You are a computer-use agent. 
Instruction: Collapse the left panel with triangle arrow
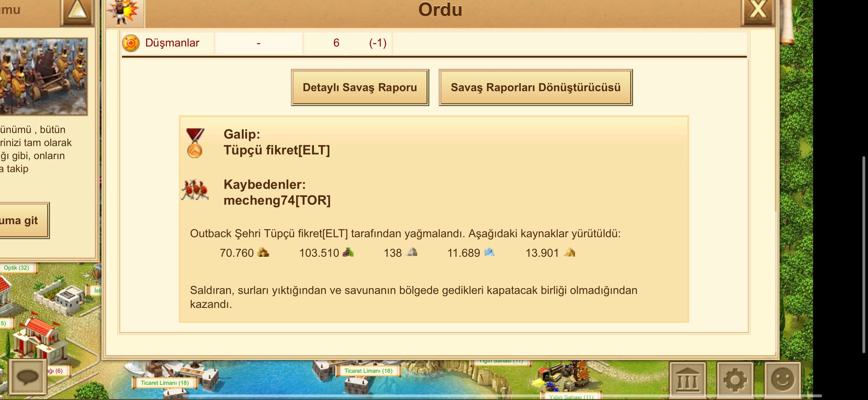coord(78,12)
